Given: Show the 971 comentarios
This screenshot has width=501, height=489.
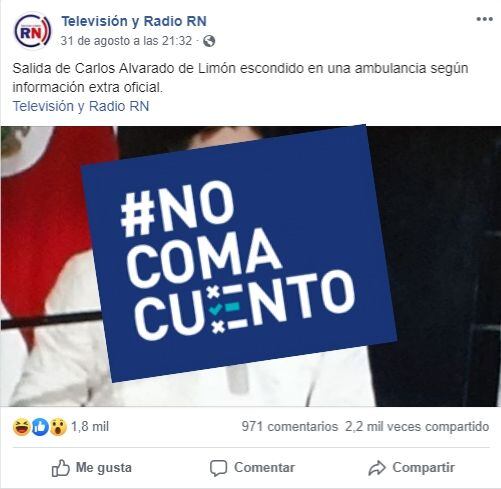Looking at the screenshot, I should point(290,427).
